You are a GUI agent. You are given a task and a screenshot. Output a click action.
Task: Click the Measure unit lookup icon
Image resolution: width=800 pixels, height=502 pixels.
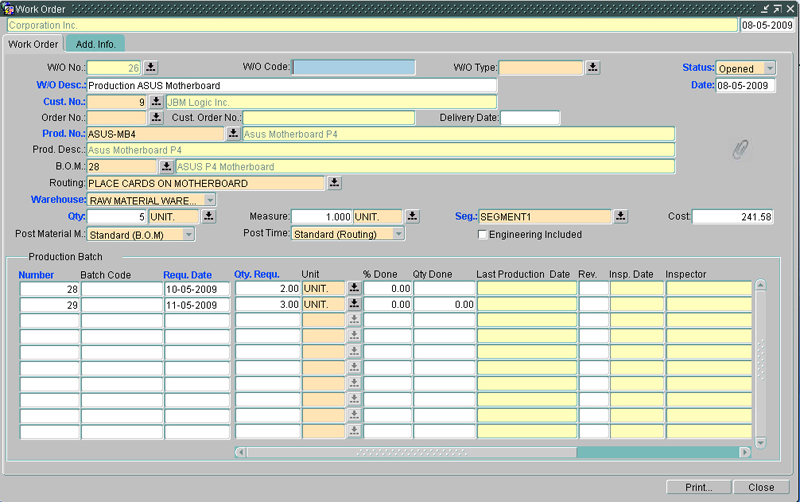(x=412, y=217)
